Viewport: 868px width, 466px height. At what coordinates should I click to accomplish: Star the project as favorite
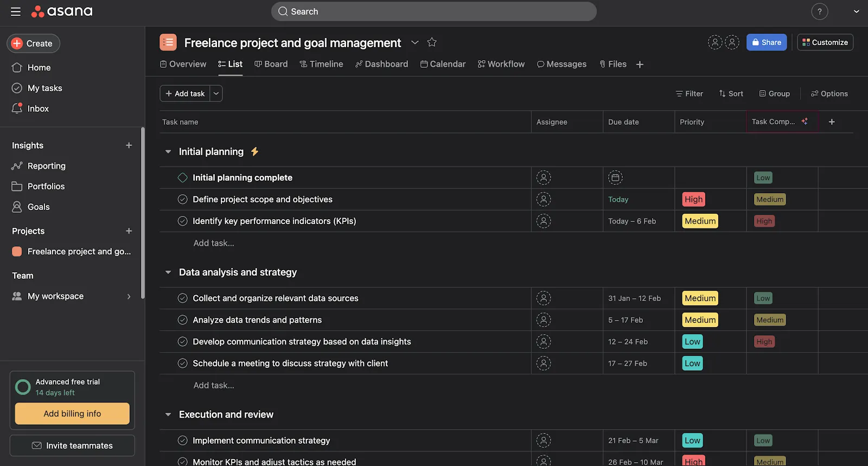coord(432,42)
